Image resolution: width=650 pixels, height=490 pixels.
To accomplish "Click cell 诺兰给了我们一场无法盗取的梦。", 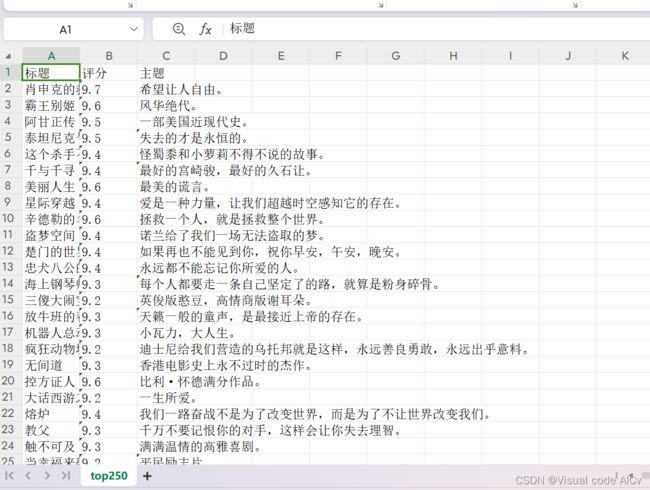I will [232, 235].
